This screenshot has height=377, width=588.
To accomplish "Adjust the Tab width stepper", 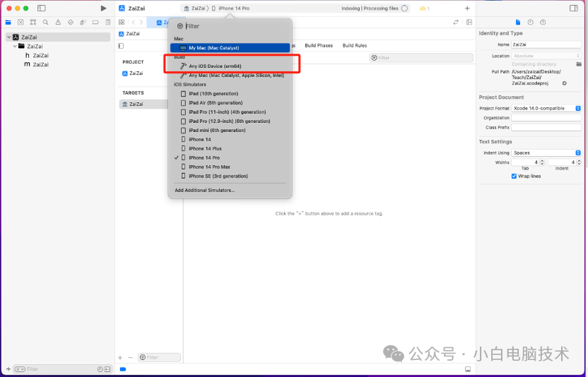I will click(x=542, y=162).
